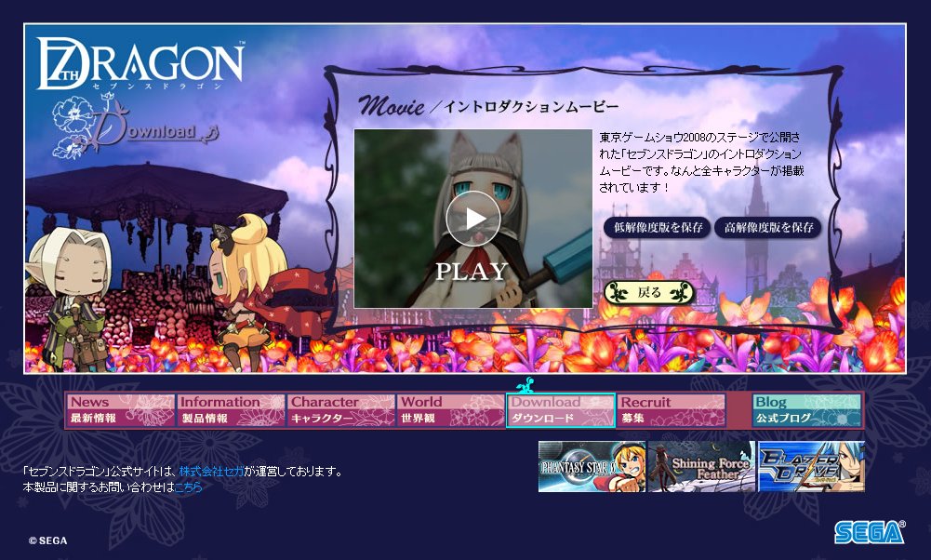
Task: Click the こちら contact link
Action: [x=188, y=487]
